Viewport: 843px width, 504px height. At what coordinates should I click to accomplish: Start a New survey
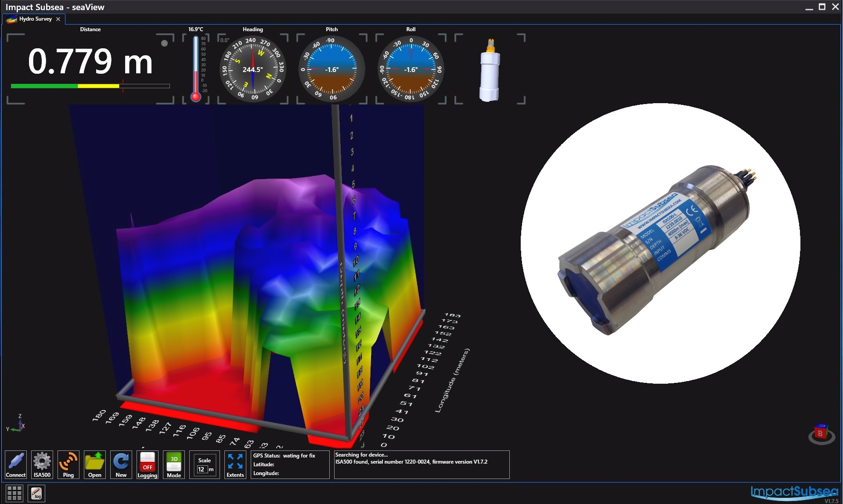(121, 464)
